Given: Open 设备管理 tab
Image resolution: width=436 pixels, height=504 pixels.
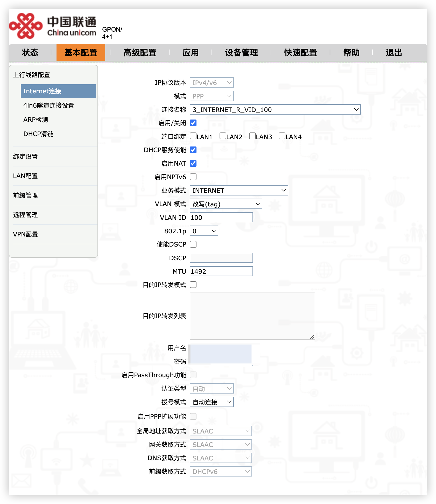Looking at the screenshot, I should pyautogui.click(x=242, y=53).
